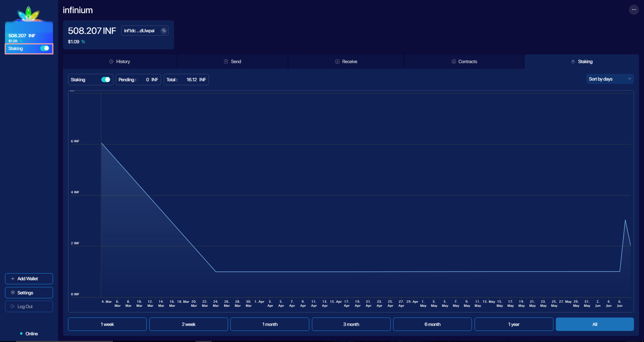The image size is (644, 342).
Task: Open the Contracts tab
Action: pos(464,62)
